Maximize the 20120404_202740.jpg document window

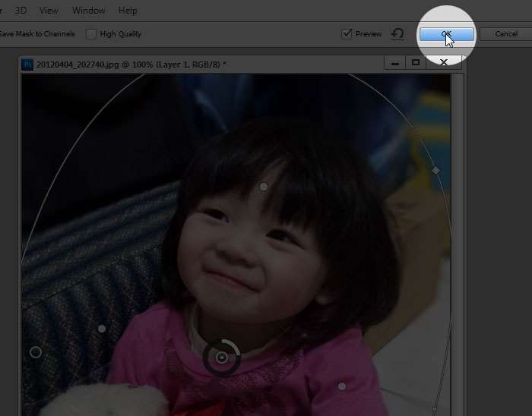click(416, 63)
